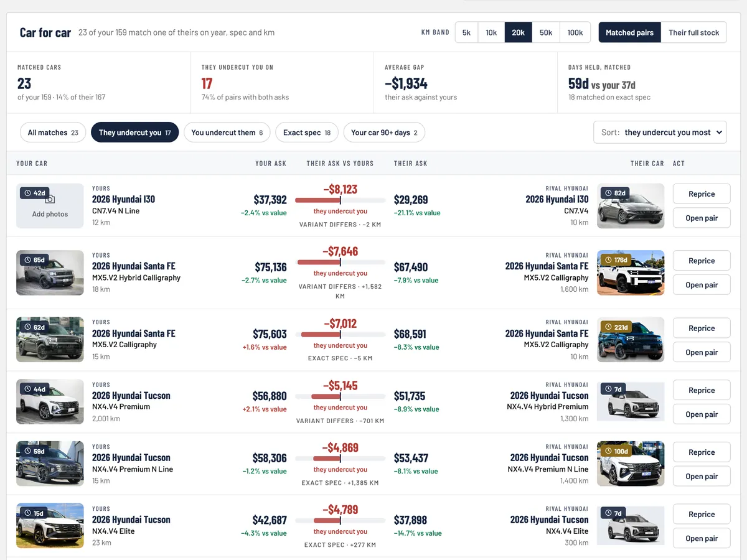Filter by Exact spec

click(x=307, y=133)
